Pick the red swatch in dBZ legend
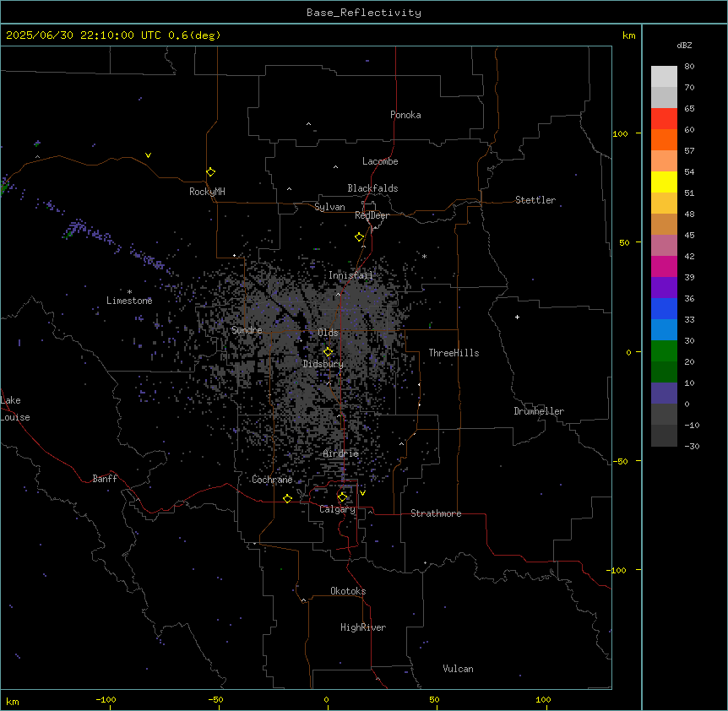 click(664, 118)
